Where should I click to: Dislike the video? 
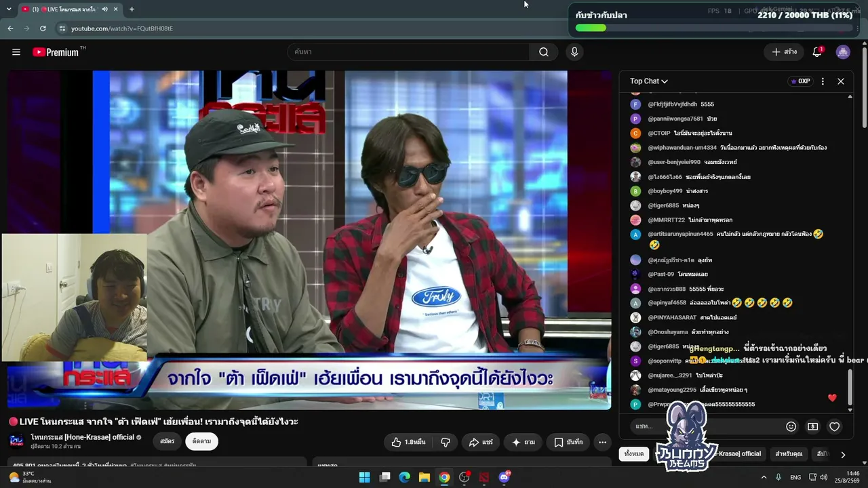click(446, 442)
